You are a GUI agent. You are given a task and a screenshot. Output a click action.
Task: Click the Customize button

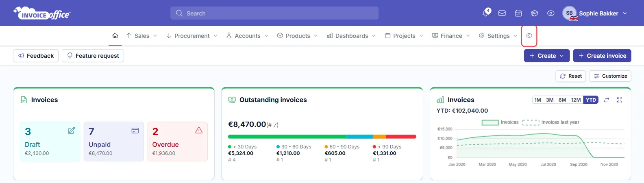pyautogui.click(x=610, y=76)
